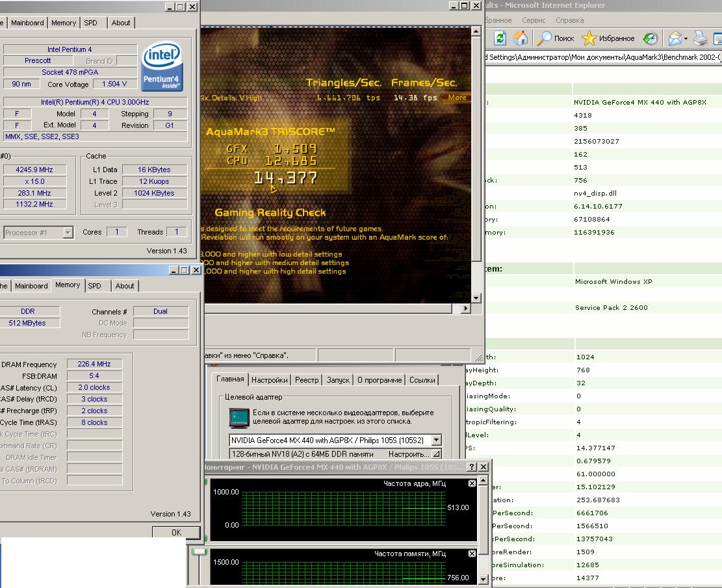Click the Mail envelope icon in Internet Explorer
722x588 pixels.
(675, 38)
